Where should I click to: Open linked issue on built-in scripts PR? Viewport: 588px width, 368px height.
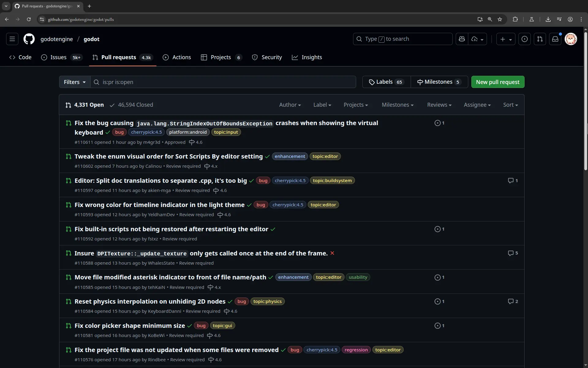439,229
